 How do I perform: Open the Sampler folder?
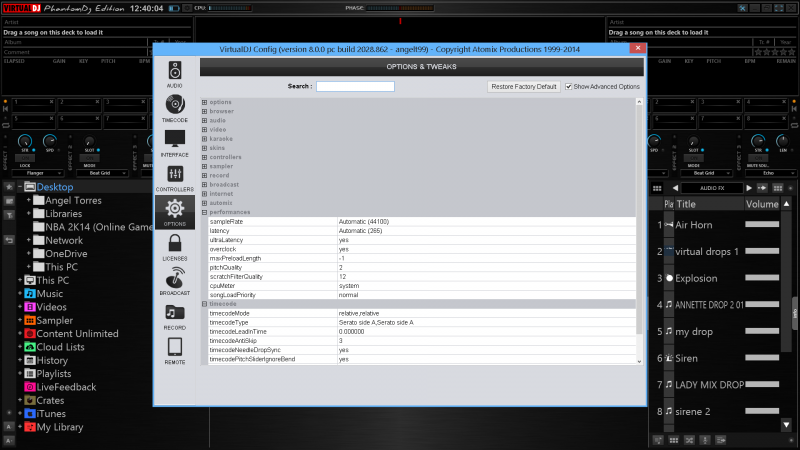[55, 320]
